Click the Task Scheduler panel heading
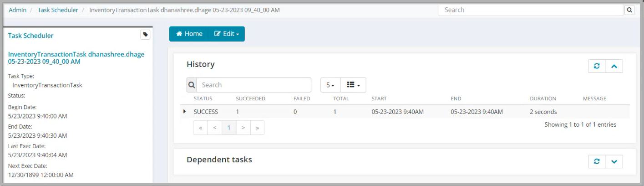The width and height of the screenshot is (644, 186). click(x=30, y=36)
